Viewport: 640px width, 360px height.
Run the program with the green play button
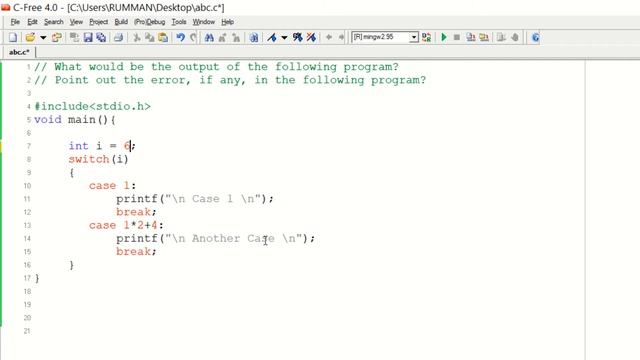point(444,38)
